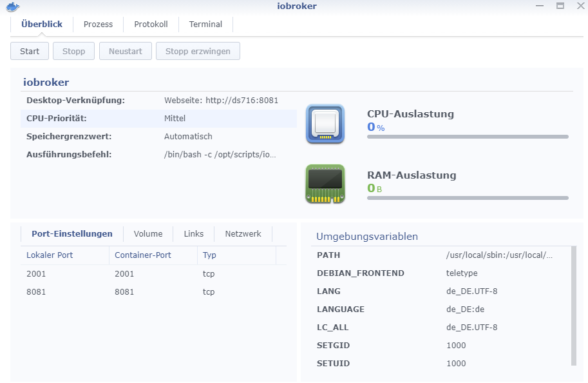The height and width of the screenshot is (383, 588).
Task: Click the CPU chip icon
Action: pos(325,124)
